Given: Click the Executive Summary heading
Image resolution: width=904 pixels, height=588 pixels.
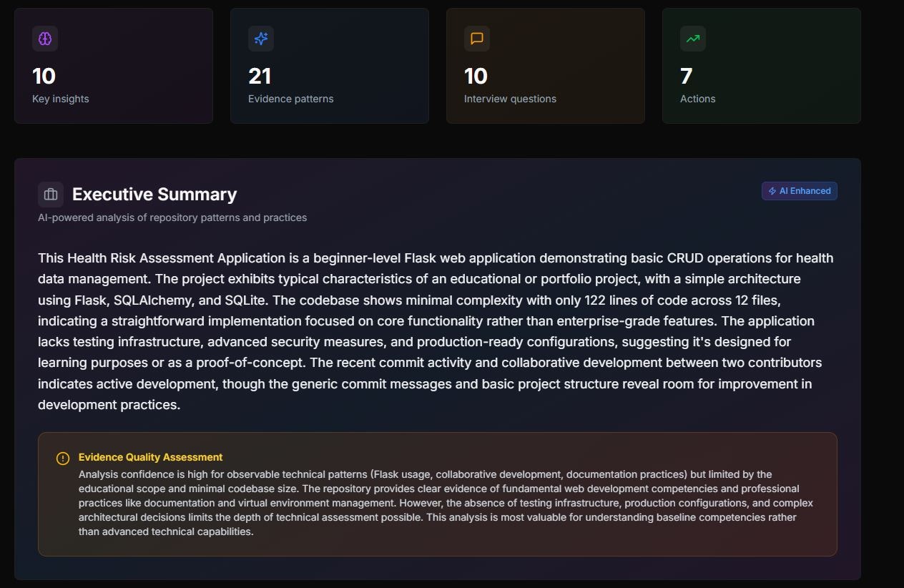Looking at the screenshot, I should (x=154, y=195).
